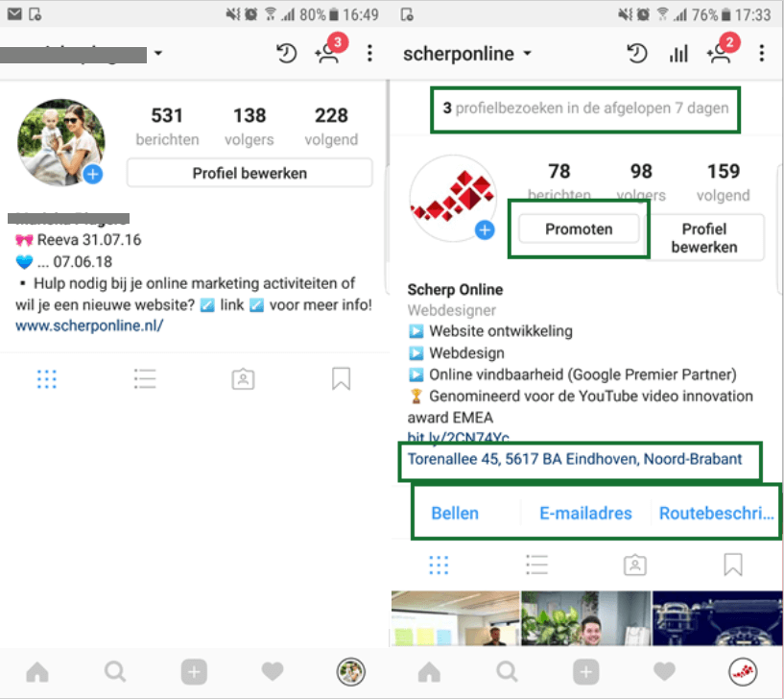Tap the Bellen contact button
The image size is (784, 699).
[x=455, y=513]
